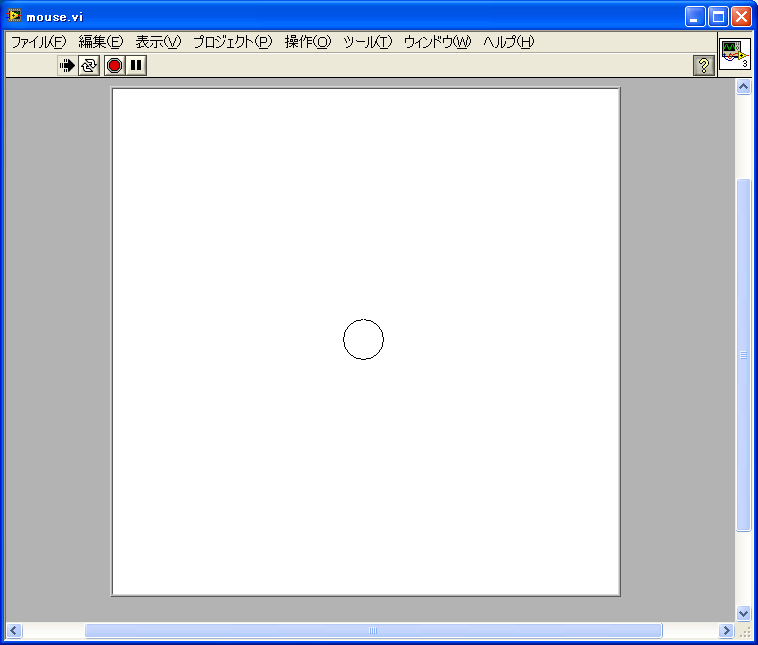Viewport: 758px width, 645px height.
Task: Abort execution with red stop button
Action: (114, 65)
